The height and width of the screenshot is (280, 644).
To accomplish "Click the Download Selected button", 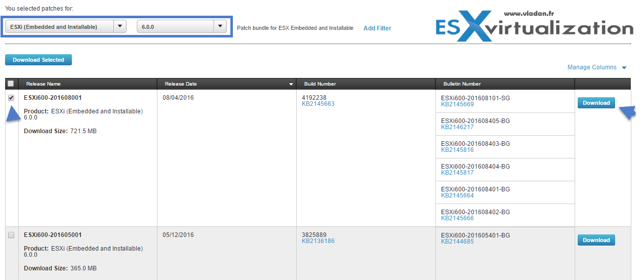I will pyautogui.click(x=38, y=60).
